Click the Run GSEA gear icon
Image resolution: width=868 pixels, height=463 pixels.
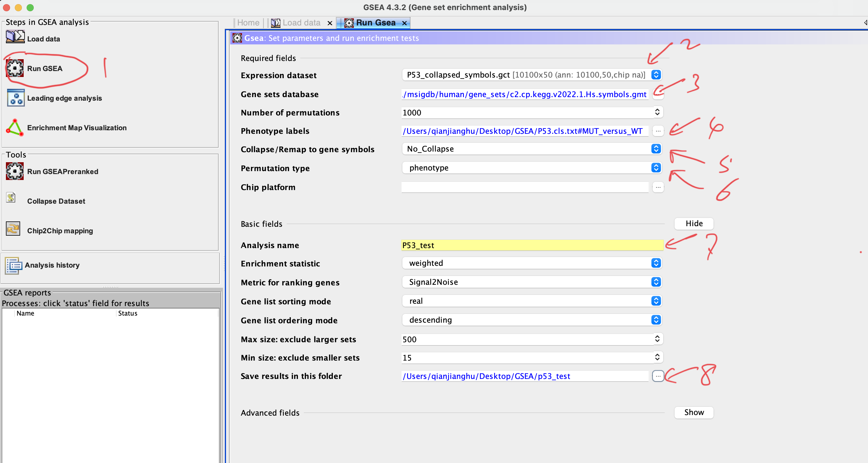15,68
